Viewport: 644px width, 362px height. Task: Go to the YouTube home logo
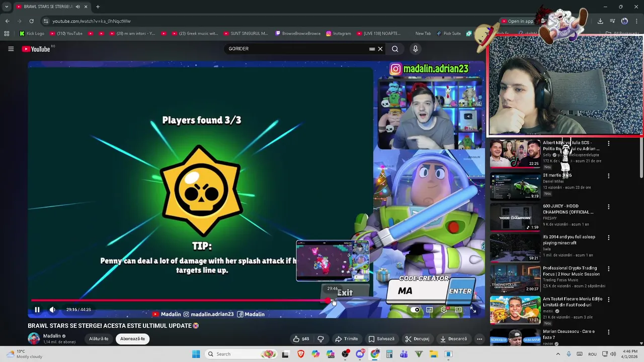[36, 49]
